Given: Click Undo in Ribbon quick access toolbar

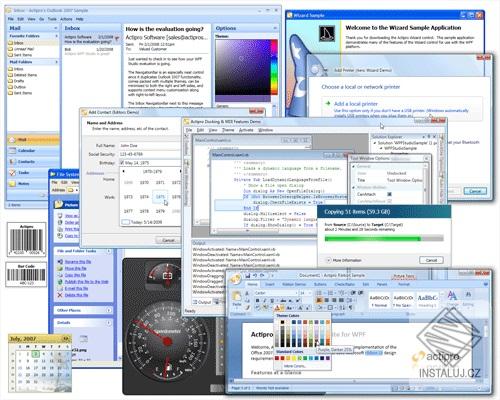Looking at the screenshot, I should click(255, 276).
